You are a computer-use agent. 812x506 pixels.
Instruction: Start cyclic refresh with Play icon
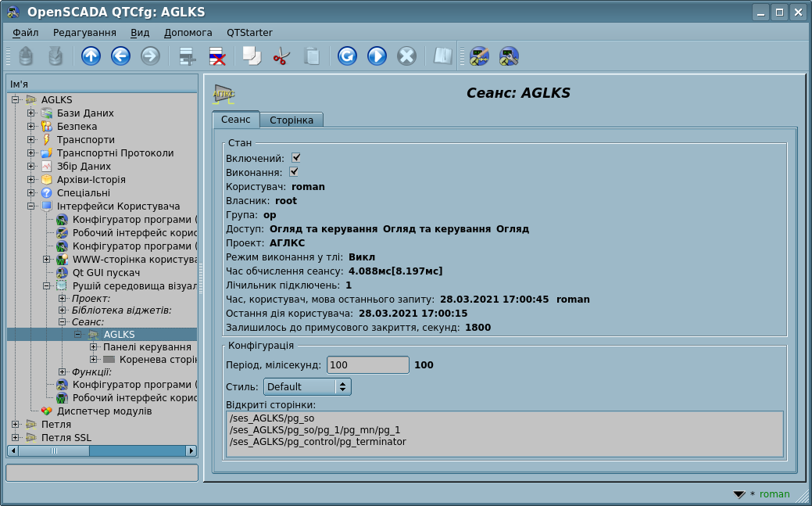(x=377, y=56)
